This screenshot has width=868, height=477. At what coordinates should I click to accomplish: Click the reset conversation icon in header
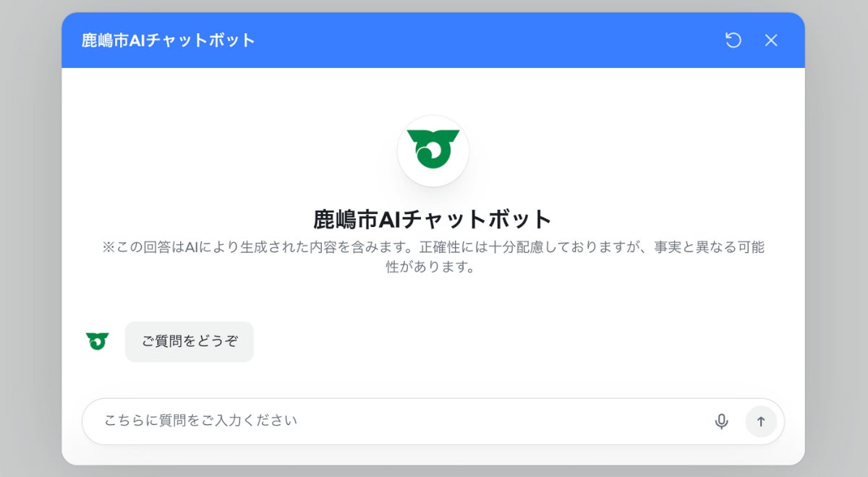pyautogui.click(x=733, y=40)
